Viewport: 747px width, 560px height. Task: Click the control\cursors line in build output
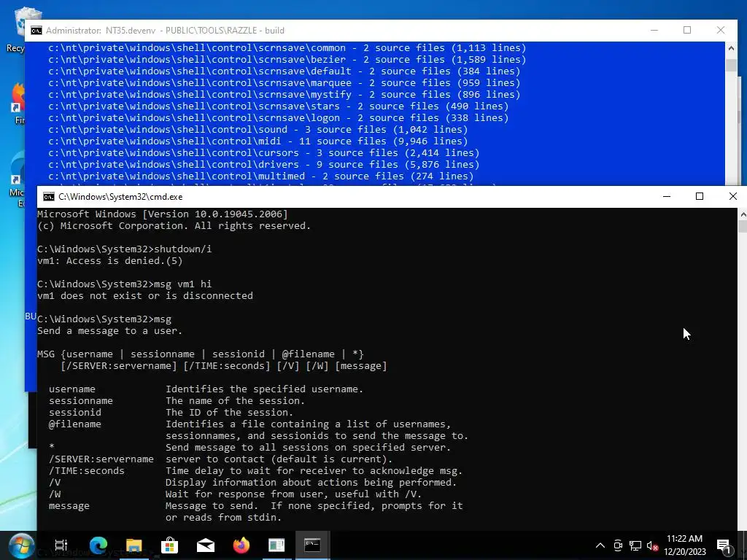click(264, 153)
